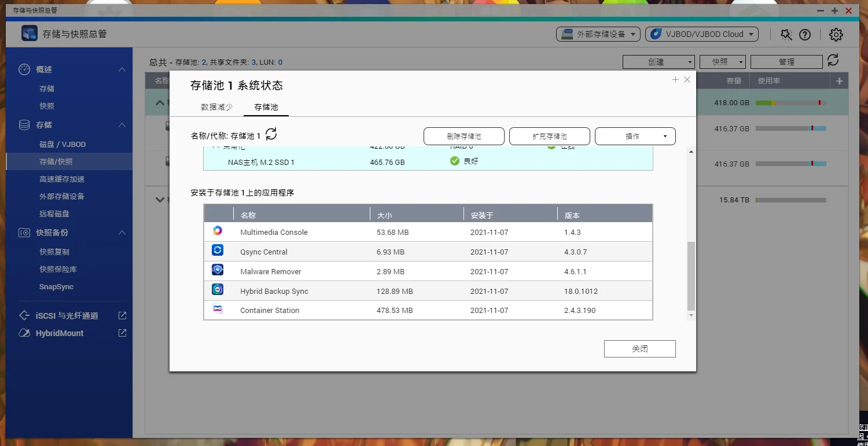Click the 删除存储池 button
Screen dimensions: 868x446
pyautogui.click(x=464, y=137)
